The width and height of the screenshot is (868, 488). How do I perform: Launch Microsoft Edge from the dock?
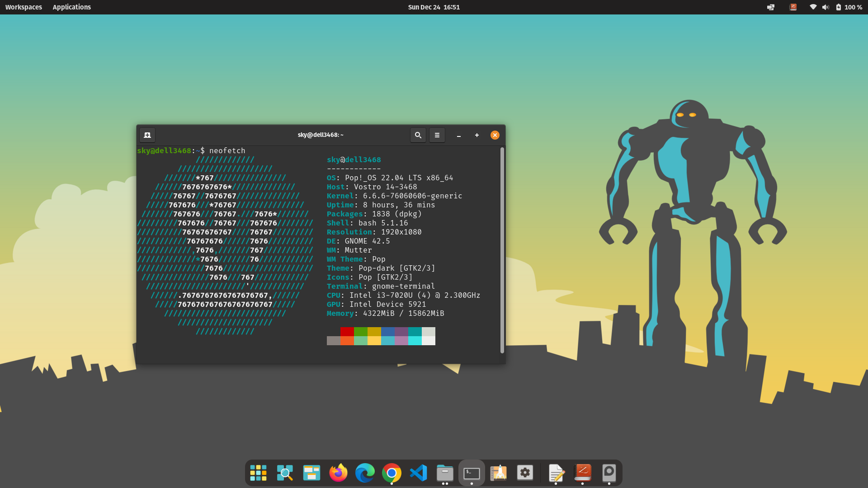365,473
